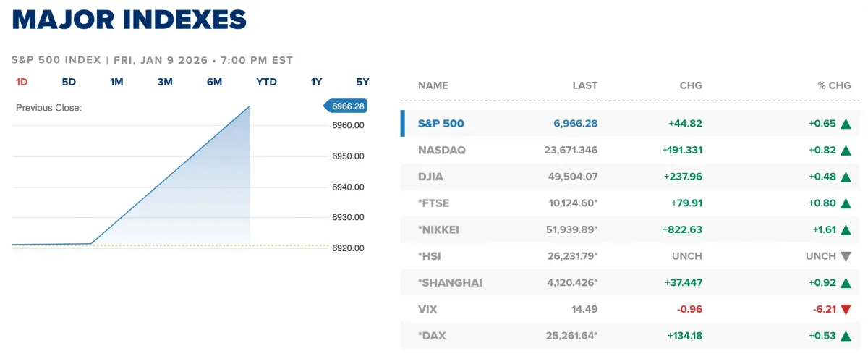
Task: Switch chart to 5D range
Action: [69, 82]
